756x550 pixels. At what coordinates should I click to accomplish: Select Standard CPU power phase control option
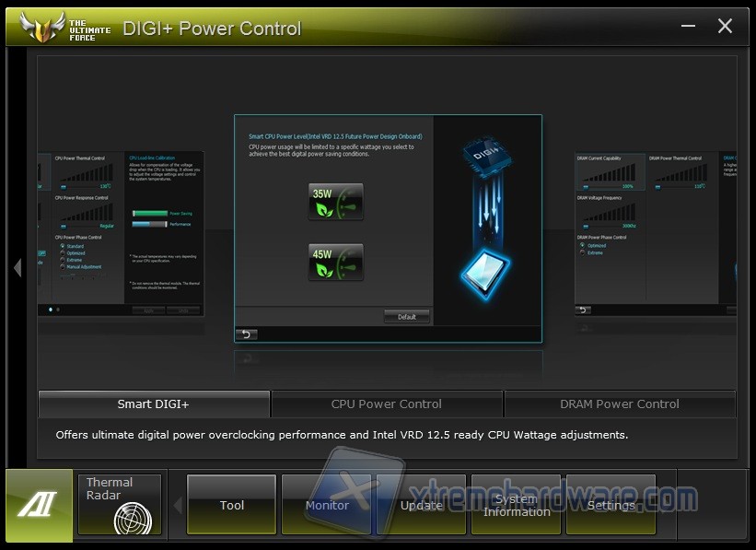tap(62, 247)
